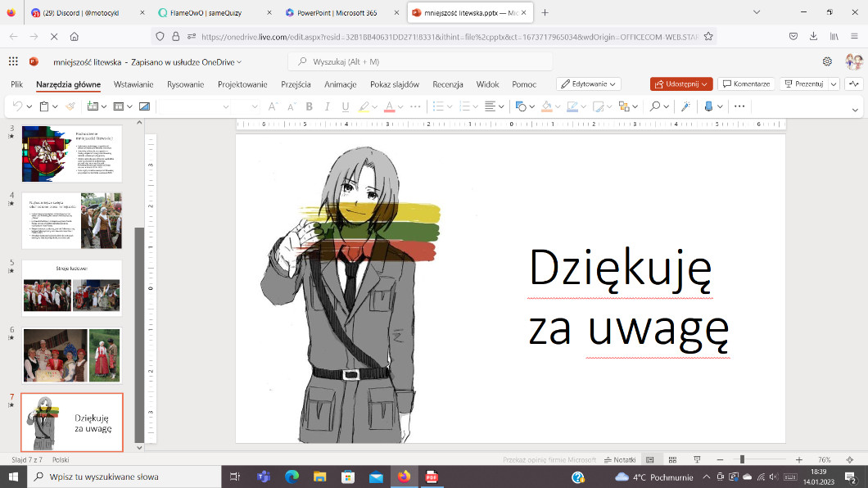This screenshot has height=488, width=868.
Task: Toggle Bold formatting
Action: pos(310,106)
